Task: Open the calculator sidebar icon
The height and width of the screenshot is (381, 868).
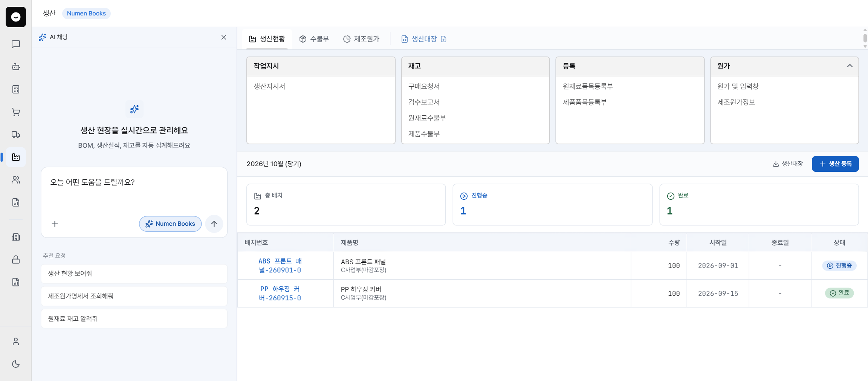Action: point(16,89)
